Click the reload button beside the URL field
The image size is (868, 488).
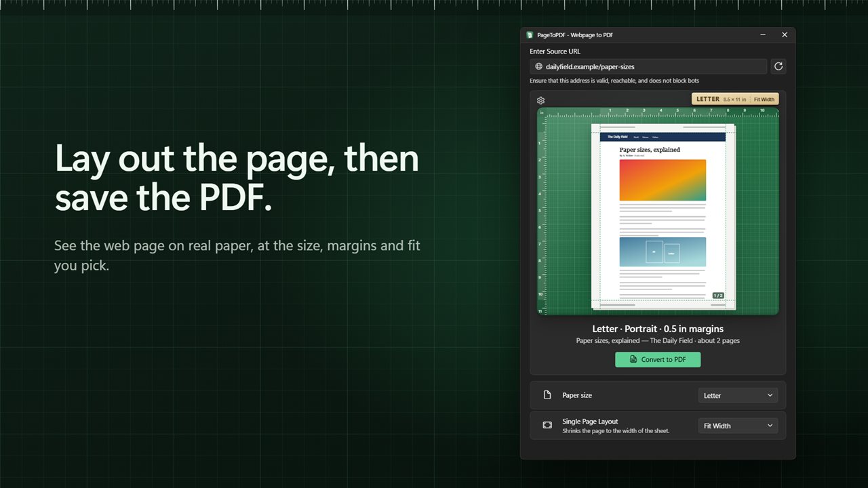(x=778, y=66)
